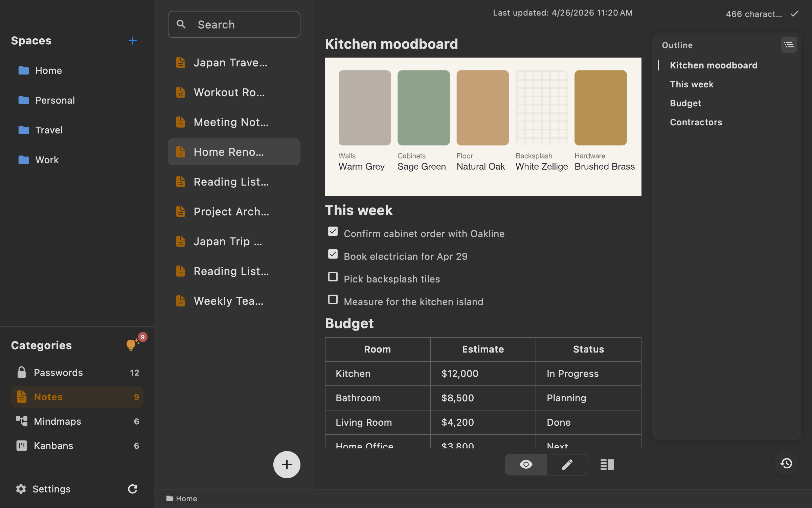Select the Notes category
Viewport: 812px width, 508px height.
[x=77, y=397]
